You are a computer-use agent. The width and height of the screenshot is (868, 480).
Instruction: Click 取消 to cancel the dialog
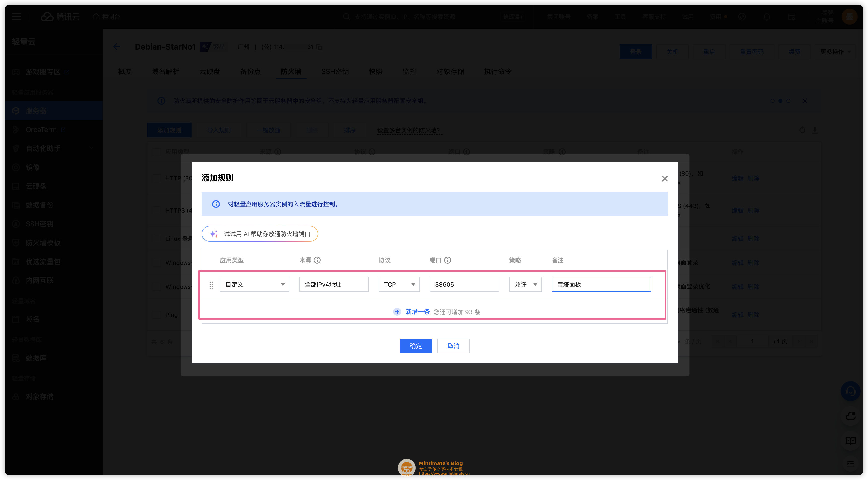(x=453, y=346)
